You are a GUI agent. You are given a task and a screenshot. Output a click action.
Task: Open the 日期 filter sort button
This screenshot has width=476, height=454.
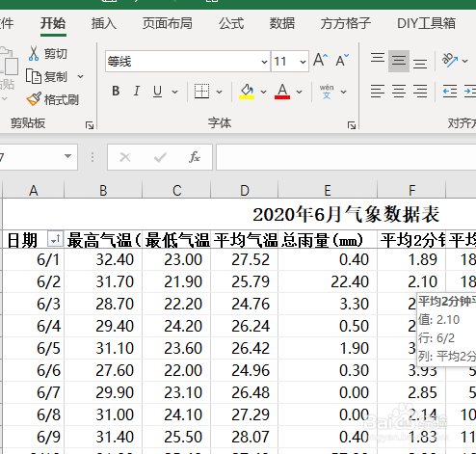(55, 239)
